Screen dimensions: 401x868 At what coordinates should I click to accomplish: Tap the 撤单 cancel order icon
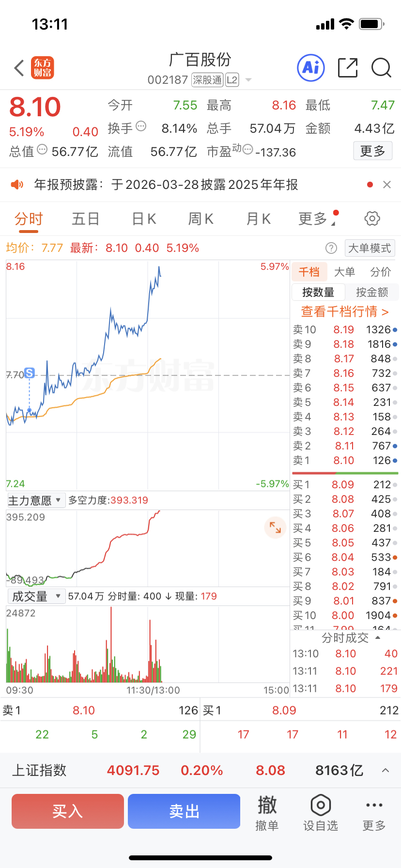267,812
